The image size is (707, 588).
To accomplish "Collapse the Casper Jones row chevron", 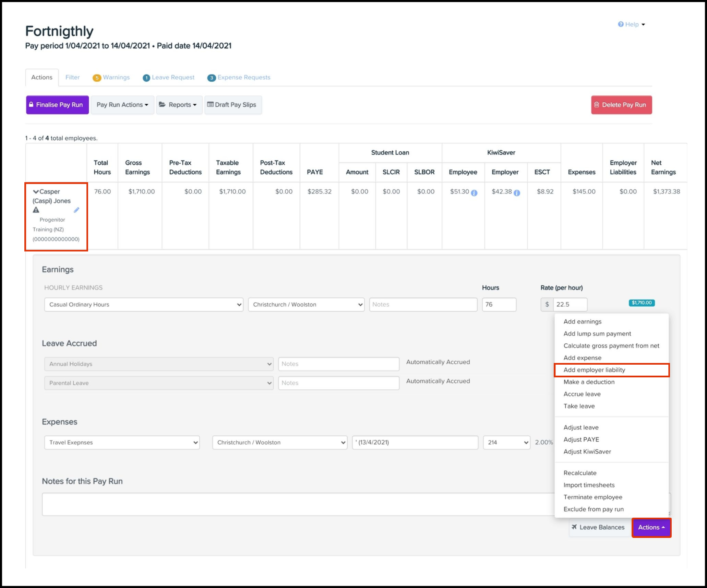I will tap(35, 191).
